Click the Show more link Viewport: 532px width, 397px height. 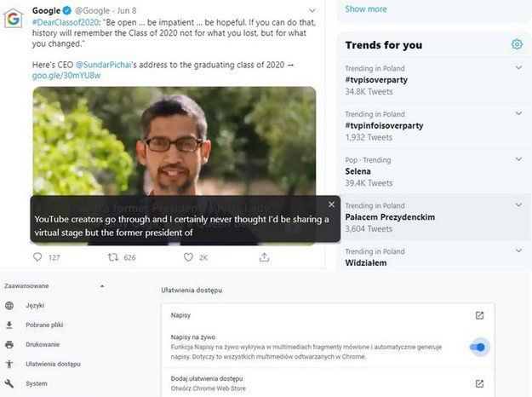[x=366, y=9]
